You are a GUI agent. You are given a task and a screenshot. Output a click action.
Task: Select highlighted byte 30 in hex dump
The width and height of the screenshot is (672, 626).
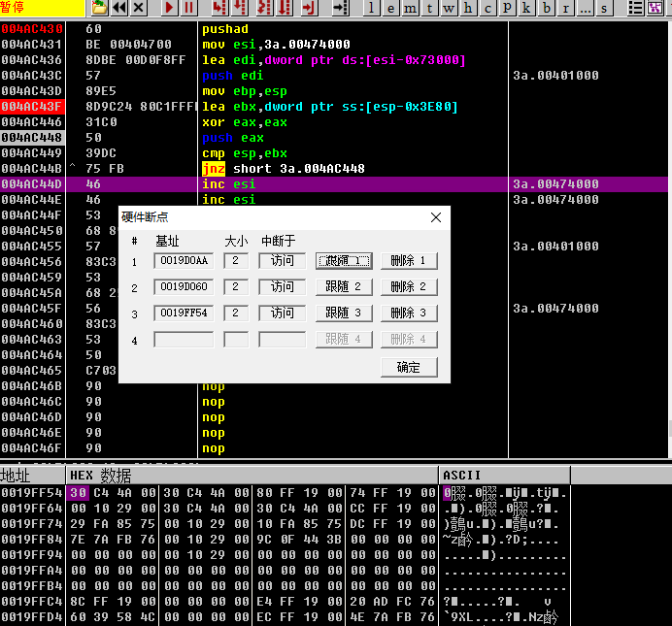(78, 493)
